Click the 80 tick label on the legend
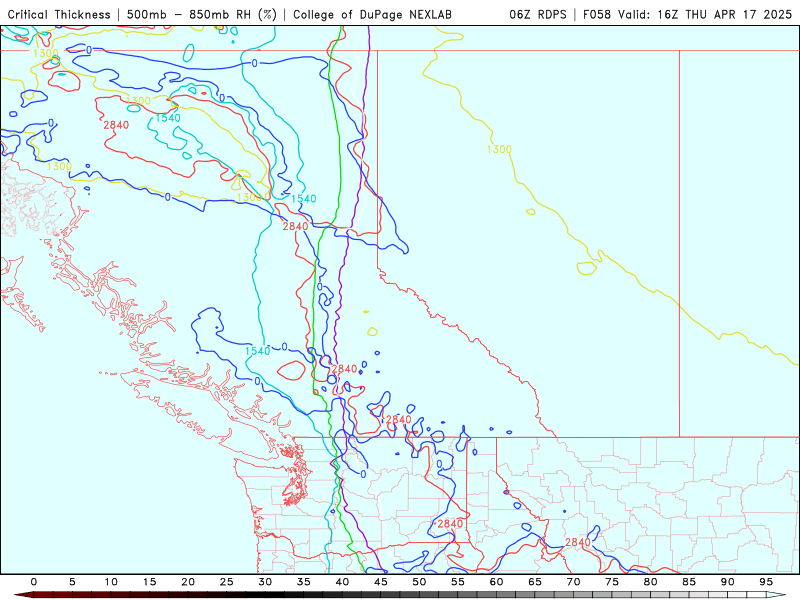Image resolution: width=800 pixels, height=600 pixels. (651, 582)
